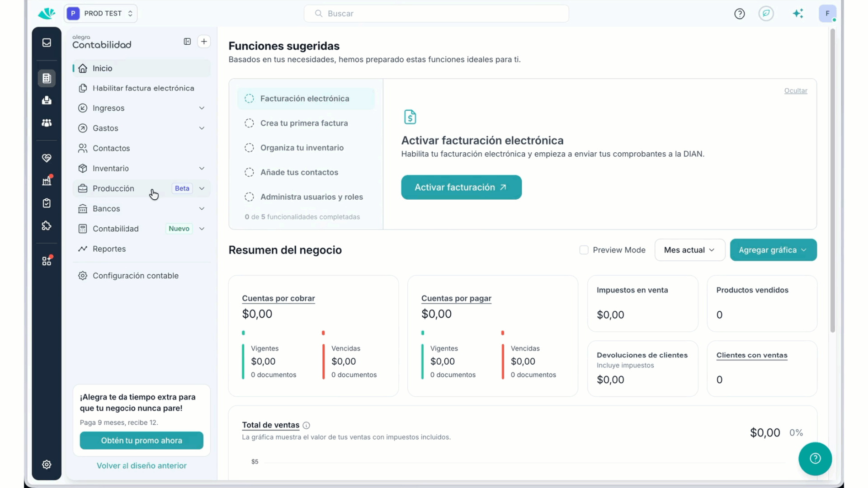868x488 pixels.
Task: Collapse the sidebar panel icon
Action: (187, 42)
